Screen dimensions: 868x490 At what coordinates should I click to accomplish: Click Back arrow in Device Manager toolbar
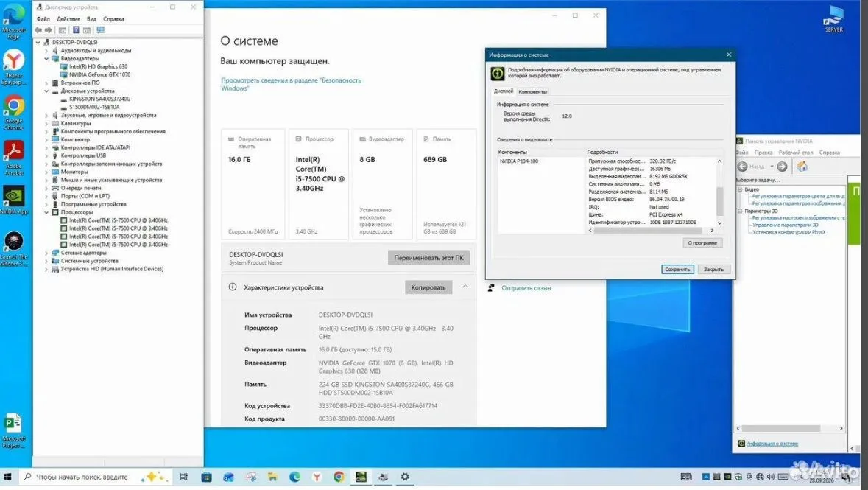38,30
